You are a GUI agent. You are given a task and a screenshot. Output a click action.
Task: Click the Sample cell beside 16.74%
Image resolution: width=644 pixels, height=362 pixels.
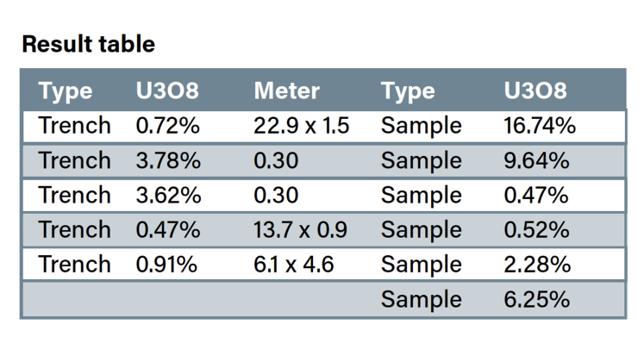(421, 126)
